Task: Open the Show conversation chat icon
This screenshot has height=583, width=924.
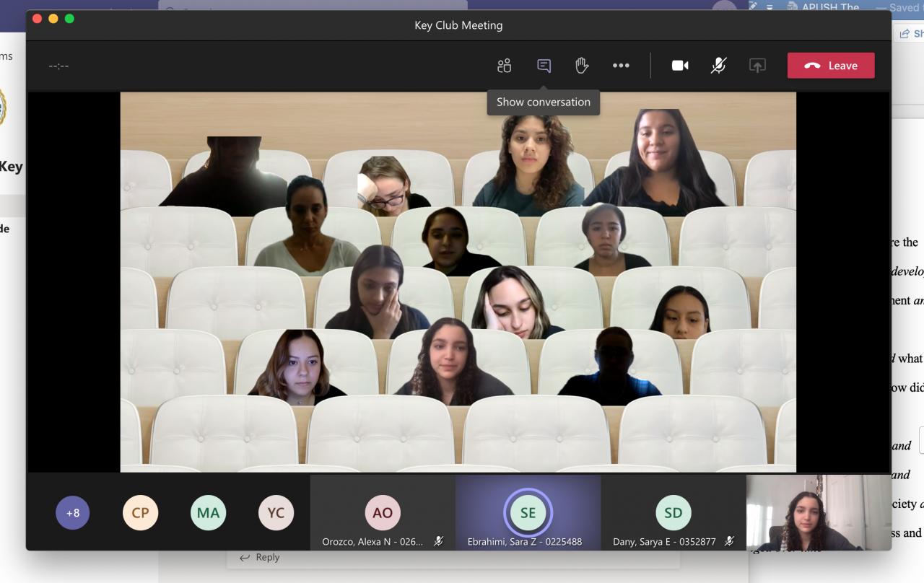Action: (544, 66)
